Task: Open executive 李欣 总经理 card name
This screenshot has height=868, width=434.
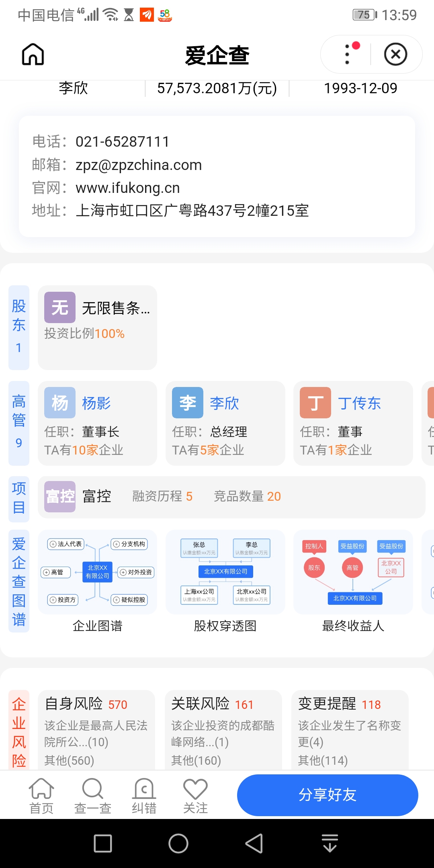Action: 224,403
